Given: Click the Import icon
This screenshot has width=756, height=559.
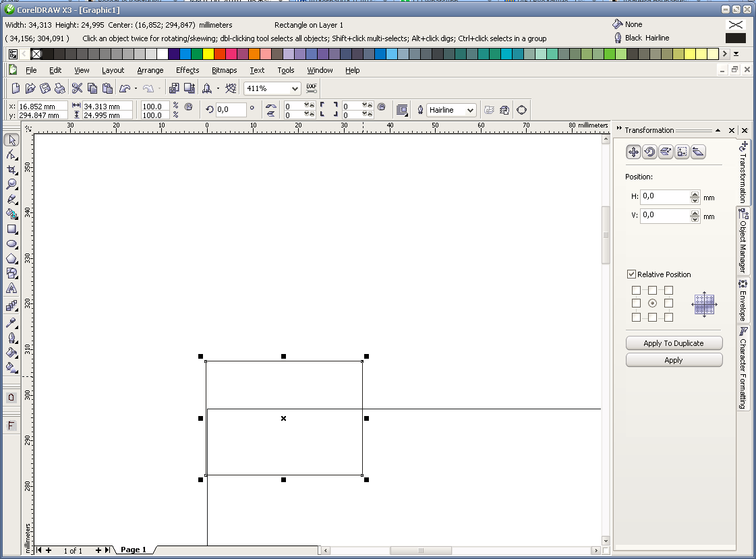Looking at the screenshot, I should [174, 88].
